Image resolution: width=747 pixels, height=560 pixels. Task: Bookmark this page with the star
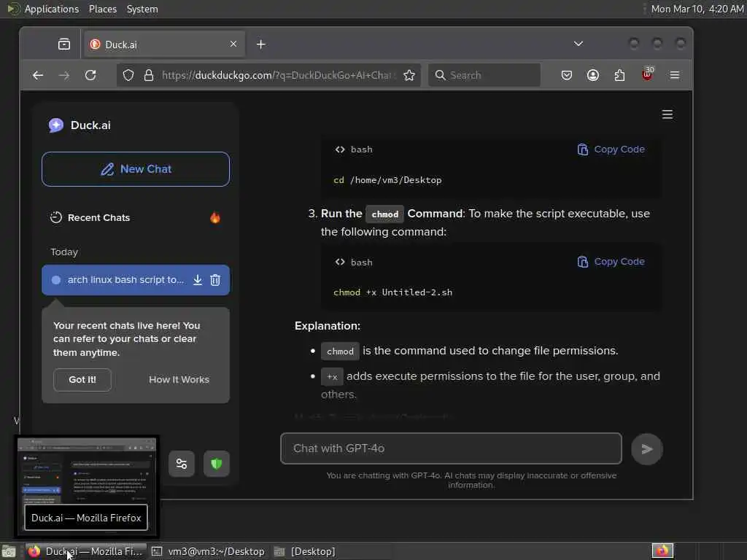(x=409, y=75)
